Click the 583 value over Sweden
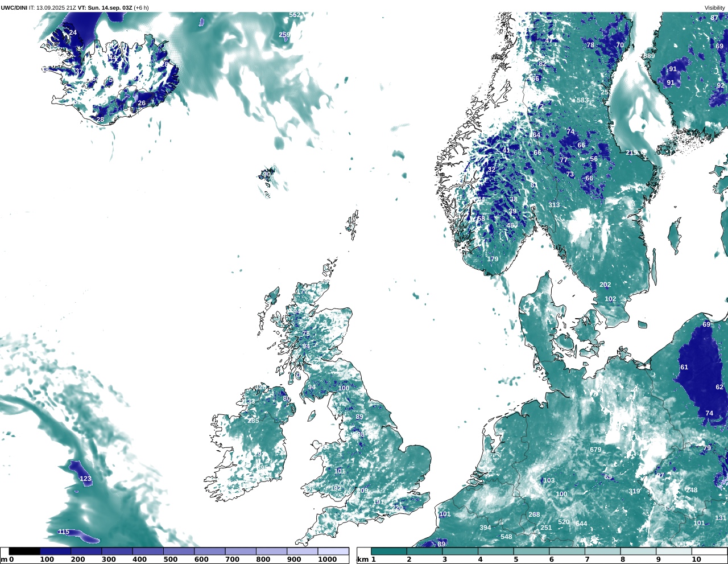 [x=583, y=100]
